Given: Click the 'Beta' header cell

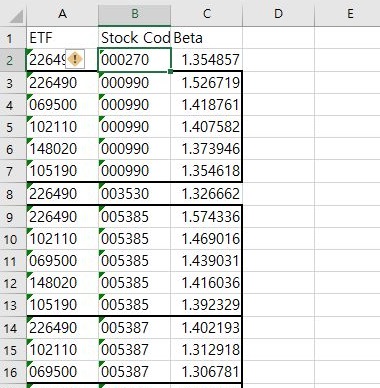Looking at the screenshot, I should (x=206, y=38).
